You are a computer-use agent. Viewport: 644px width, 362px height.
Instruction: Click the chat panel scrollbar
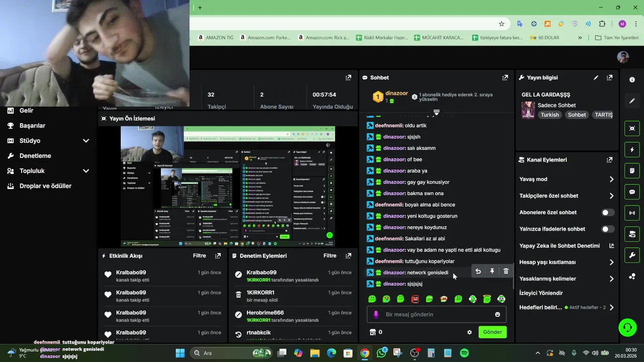point(513,276)
